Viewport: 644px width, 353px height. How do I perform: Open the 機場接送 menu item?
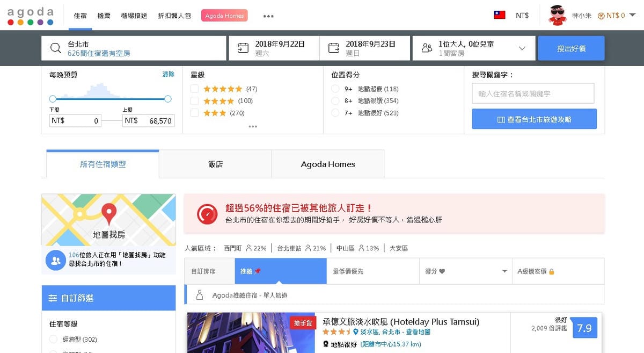134,16
